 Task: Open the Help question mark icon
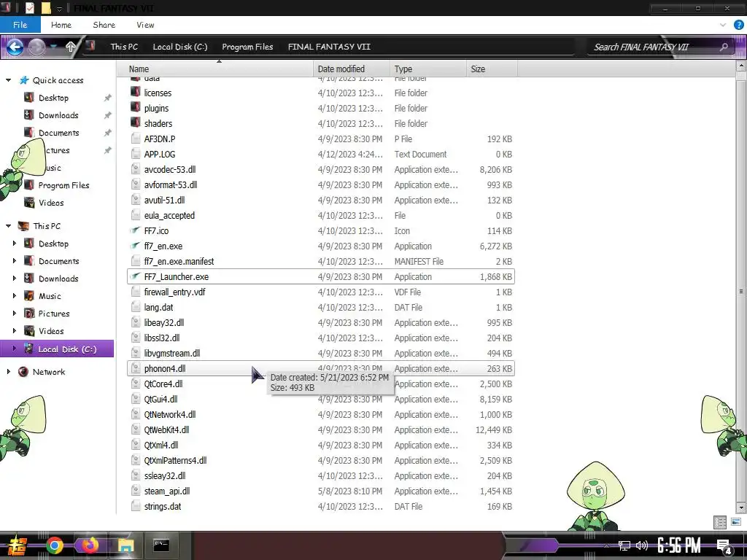pyautogui.click(x=739, y=26)
